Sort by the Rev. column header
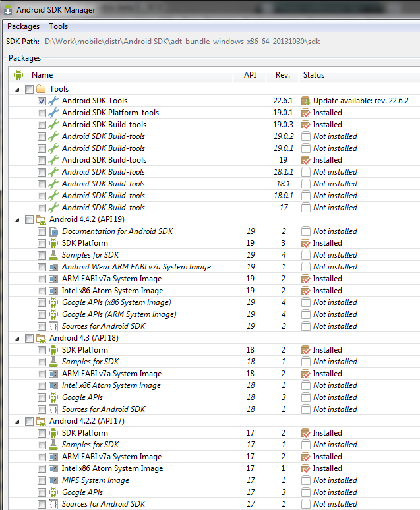420x510 pixels. point(283,75)
